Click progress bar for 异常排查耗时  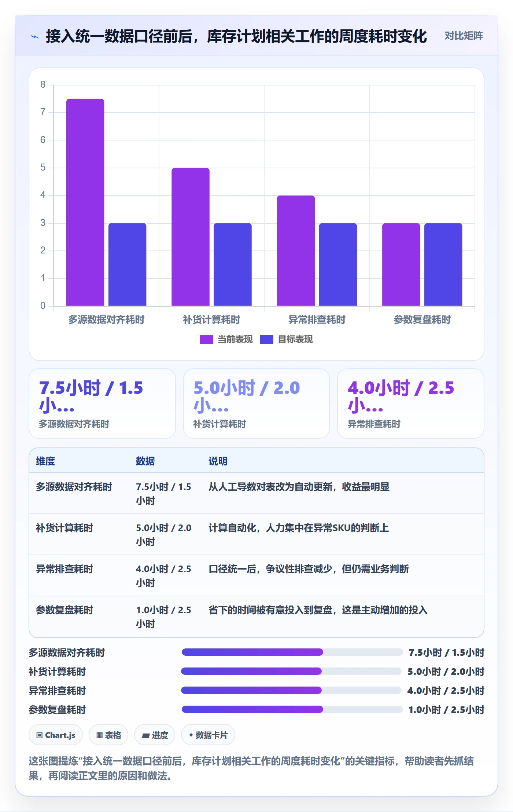click(x=291, y=690)
